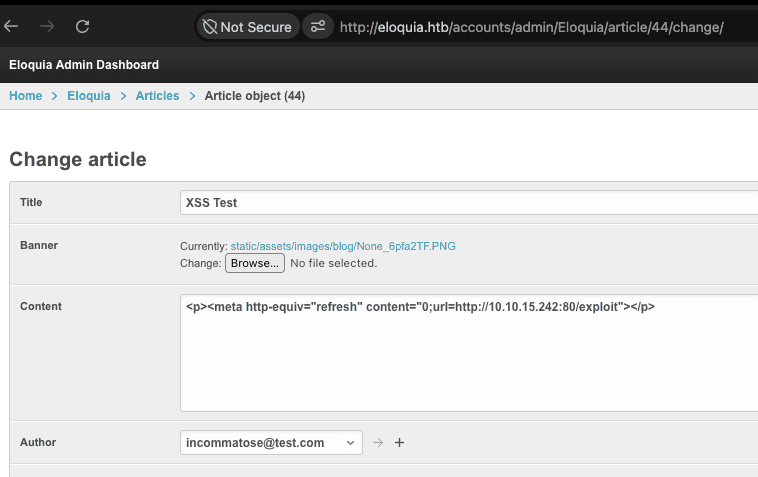Viewport: 758px width, 477px height.
Task: Browse for a new banner file
Action: (255, 263)
